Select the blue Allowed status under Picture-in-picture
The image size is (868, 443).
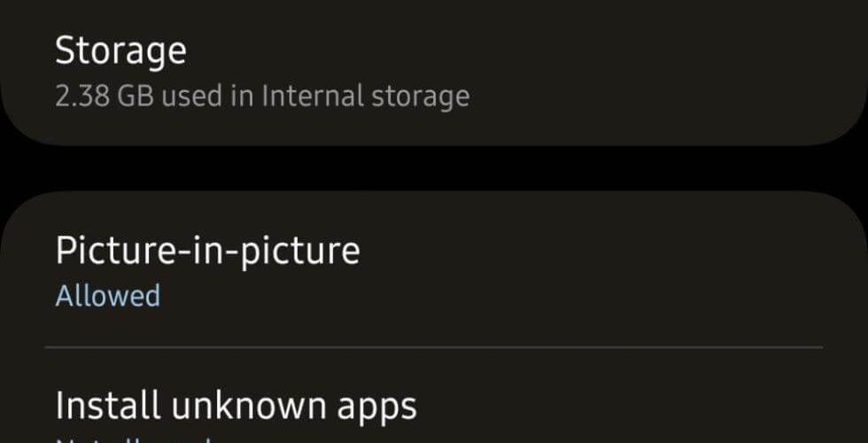108,295
